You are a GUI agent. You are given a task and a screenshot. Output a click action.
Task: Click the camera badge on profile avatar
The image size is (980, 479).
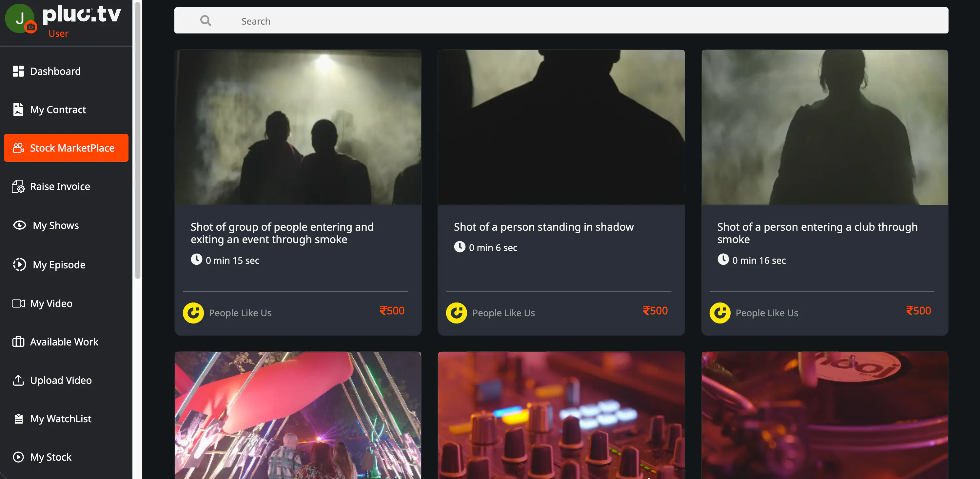coord(31,28)
